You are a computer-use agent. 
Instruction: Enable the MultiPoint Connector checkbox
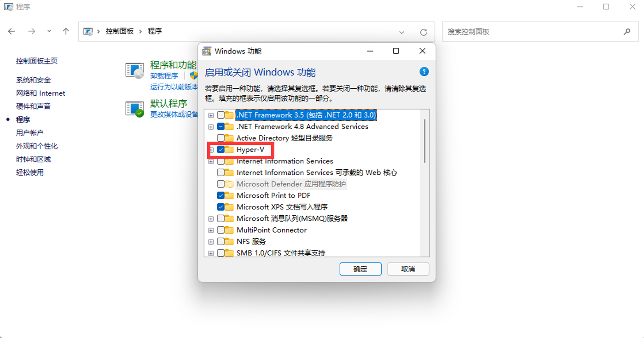(221, 230)
